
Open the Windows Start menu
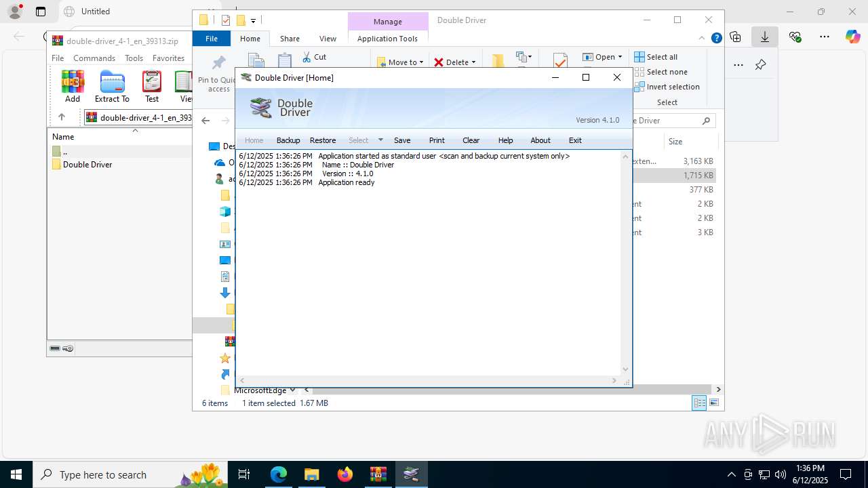(x=16, y=474)
